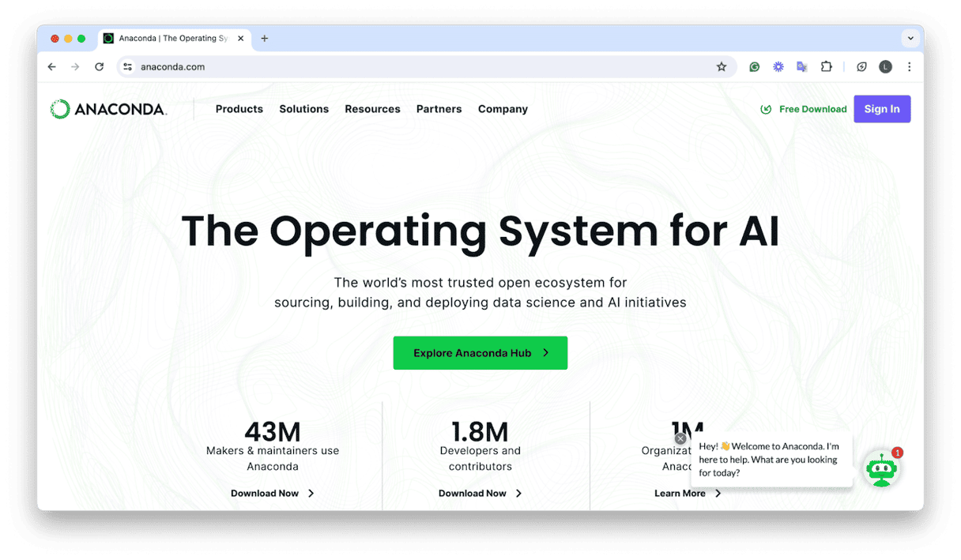Viewport: 961px width, 560px height.
Task: Click the Free Download circular icon
Action: point(765,109)
